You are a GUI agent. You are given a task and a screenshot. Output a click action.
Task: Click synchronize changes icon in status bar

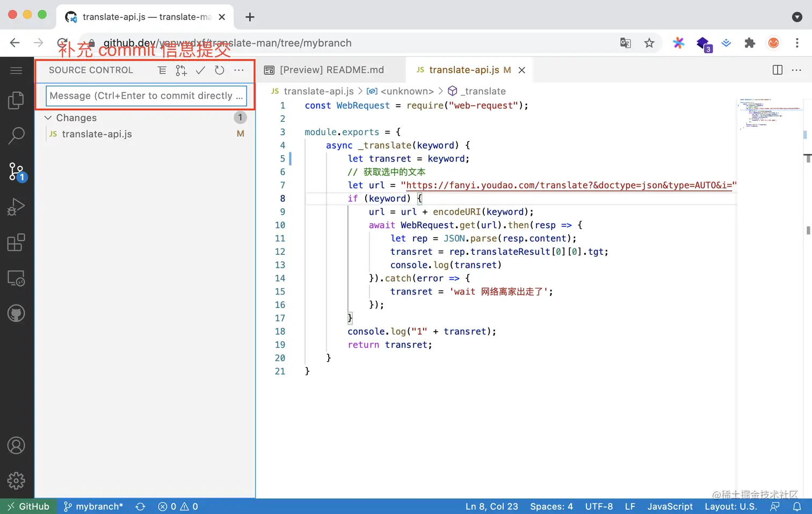[x=140, y=506]
